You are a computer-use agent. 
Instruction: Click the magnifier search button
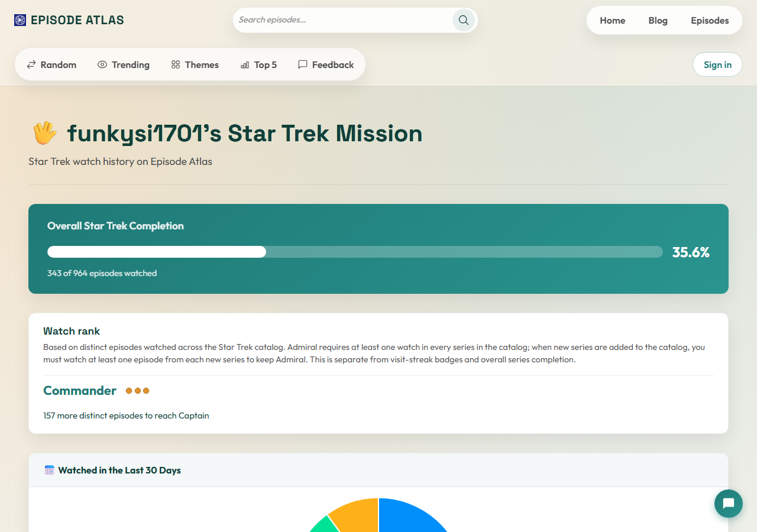pyautogui.click(x=464, y=20)
